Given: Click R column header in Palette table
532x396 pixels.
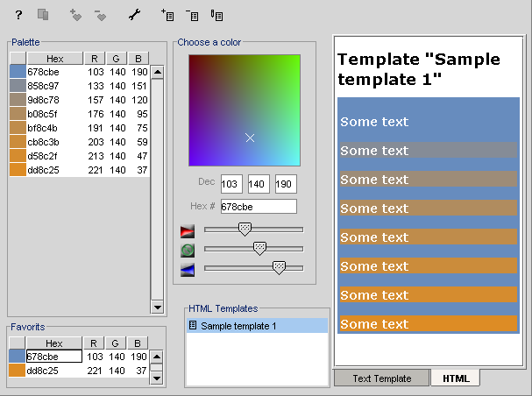Looking at the screenshot, I should click(95, 59).
